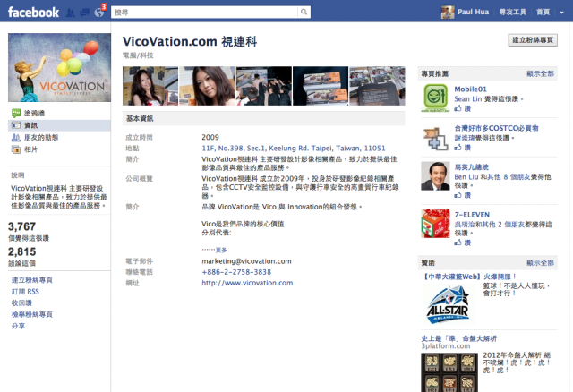Go to 首頁 in top bar
This screenshot has height=392, width=573.
click(543, 12)
